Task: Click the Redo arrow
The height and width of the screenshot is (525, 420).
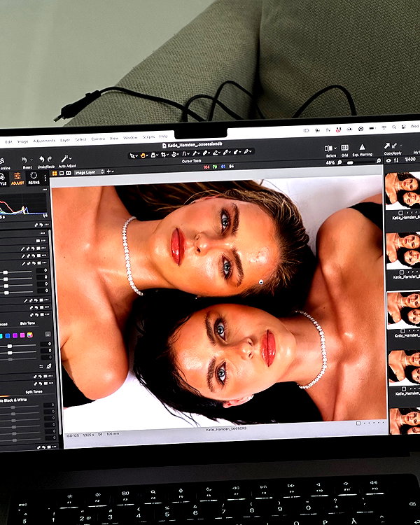Action: coord(50,159)
